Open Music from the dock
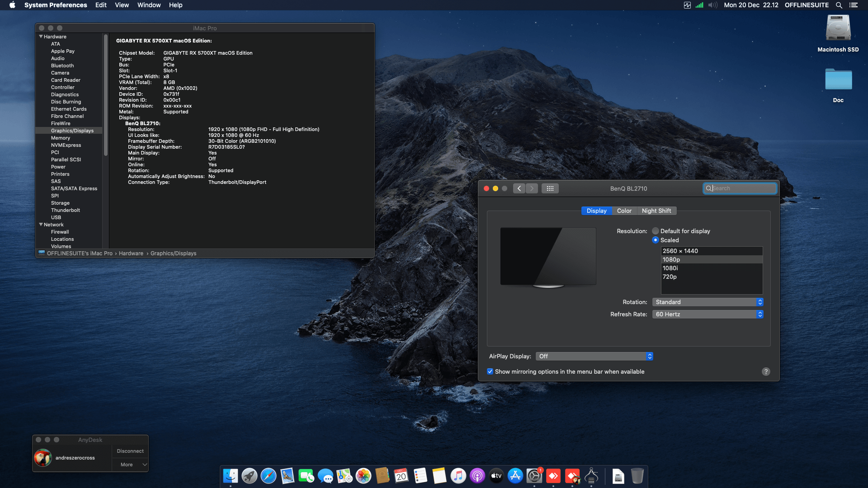The image size is (868, 488). click(x=458, y=476)
